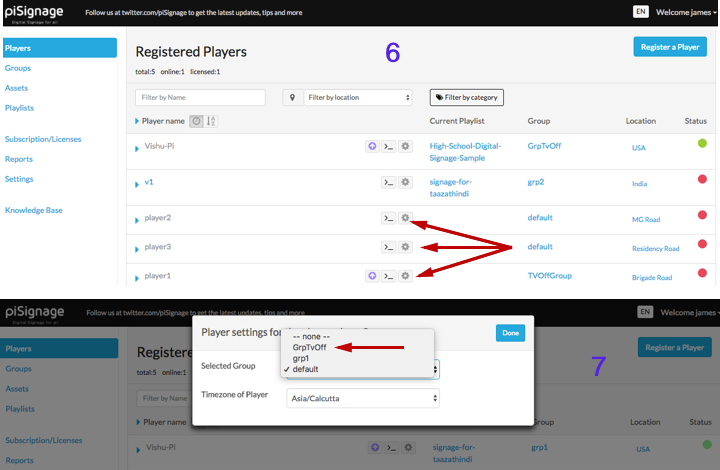Choose default in the Selected Group list
The width and height of the screenshot is (720, 470).
tap(305, 369)
